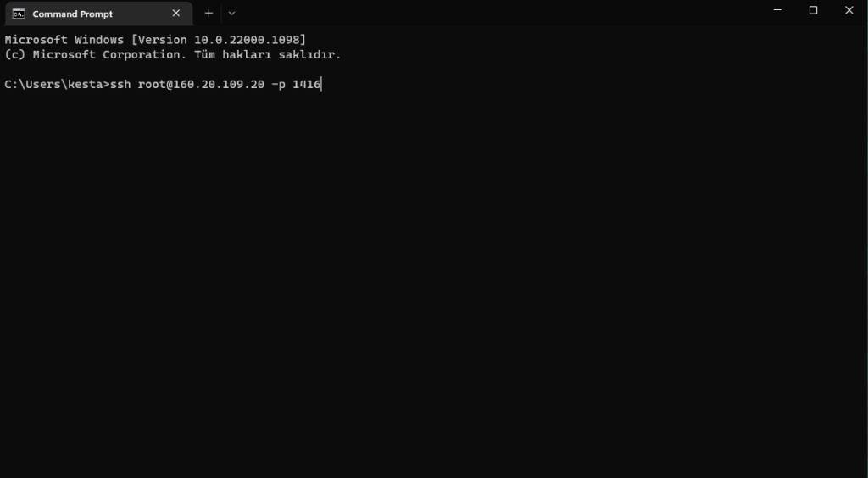Screen dimensions: 868x478
Task: Maximize the terminal window
Action: (813, 10)
